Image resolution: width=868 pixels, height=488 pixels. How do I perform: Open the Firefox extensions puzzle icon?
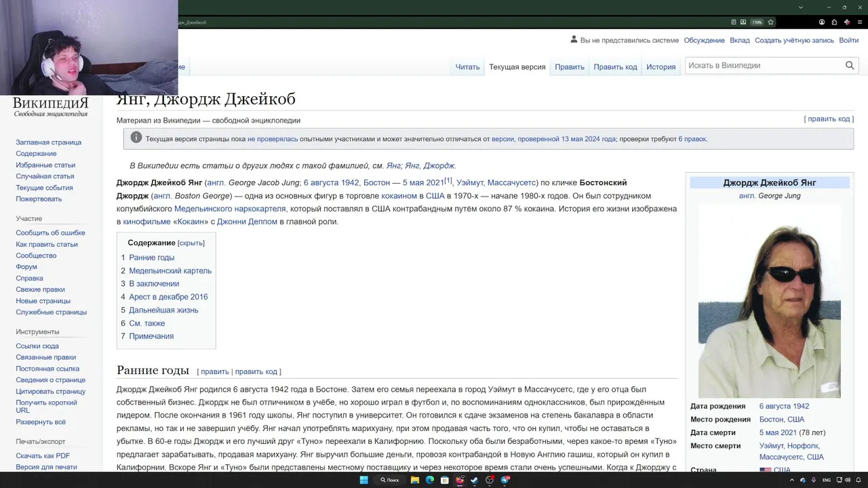pos(834,22)
